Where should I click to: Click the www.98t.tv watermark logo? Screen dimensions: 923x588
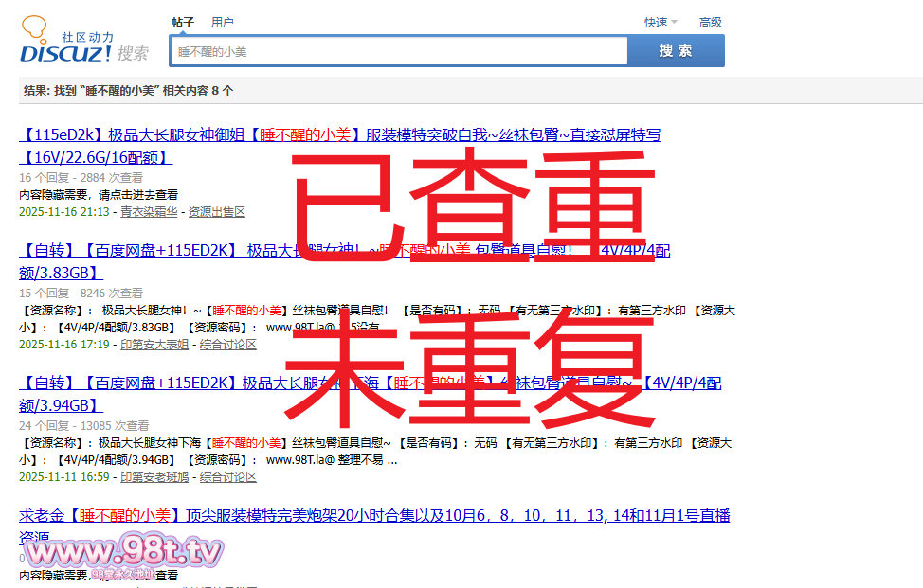[x=123, y=552]
